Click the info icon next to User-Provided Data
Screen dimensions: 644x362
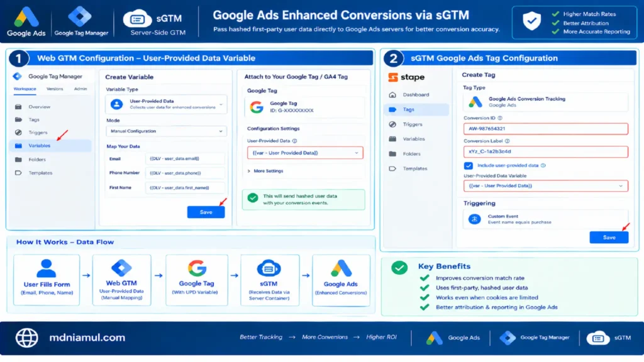(294, 141)
